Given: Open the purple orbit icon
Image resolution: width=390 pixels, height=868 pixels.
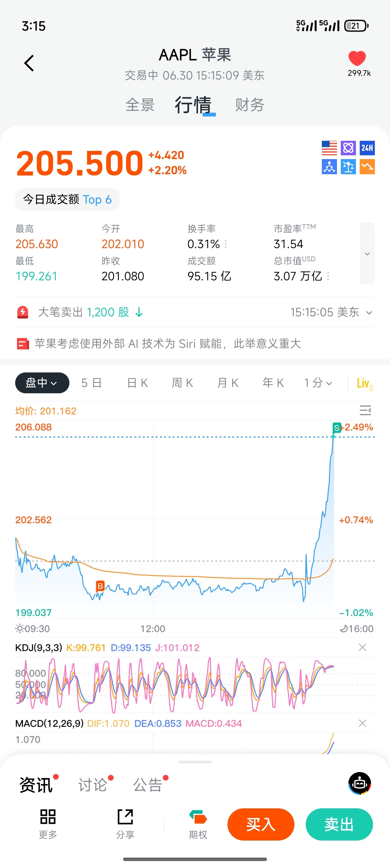Looking at the screenshot, I should click(348, 148).
